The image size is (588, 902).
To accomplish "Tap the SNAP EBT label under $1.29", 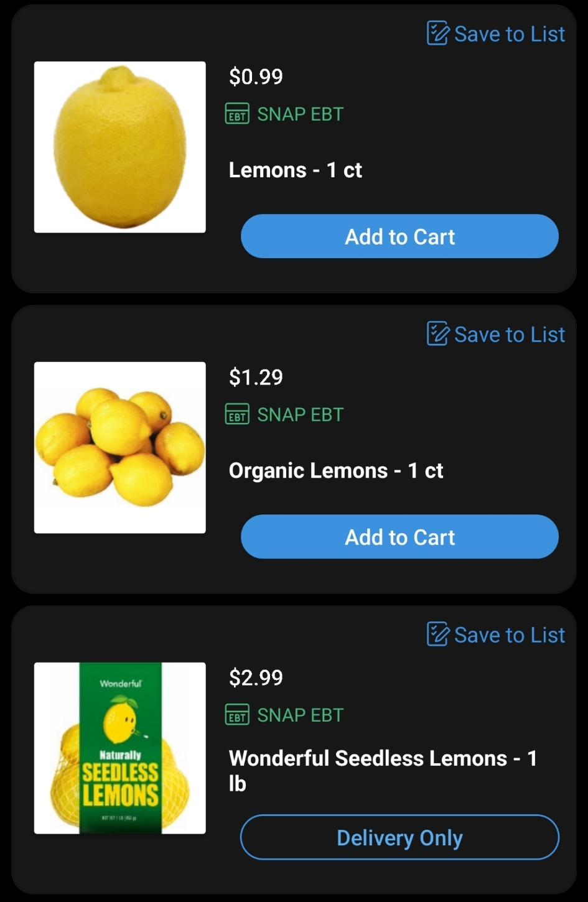I will pos(301,415).
